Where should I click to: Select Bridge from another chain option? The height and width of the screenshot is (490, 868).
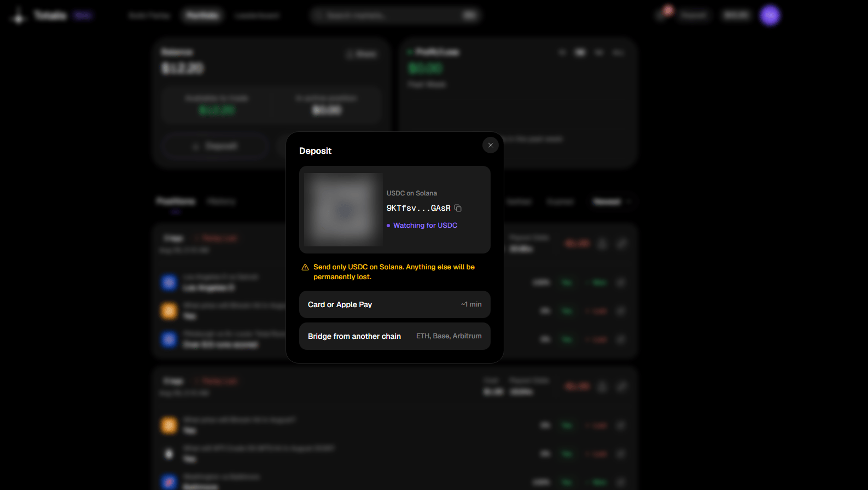click(395, 336)
